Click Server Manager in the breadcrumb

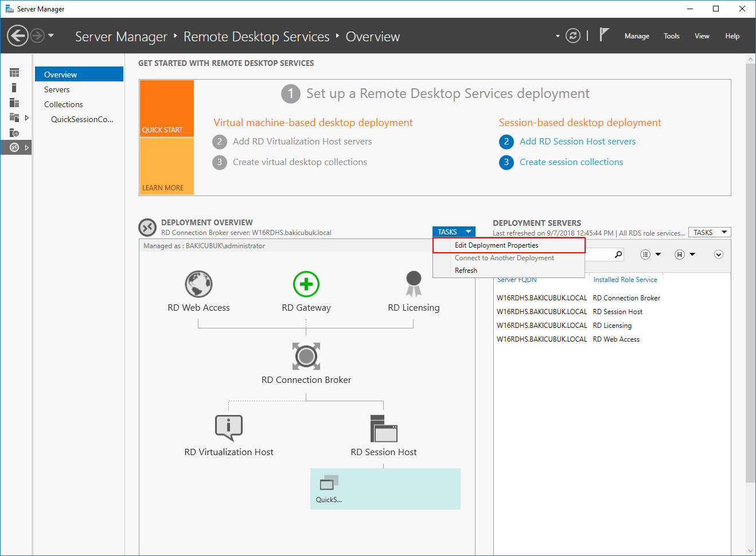(121, 37)
